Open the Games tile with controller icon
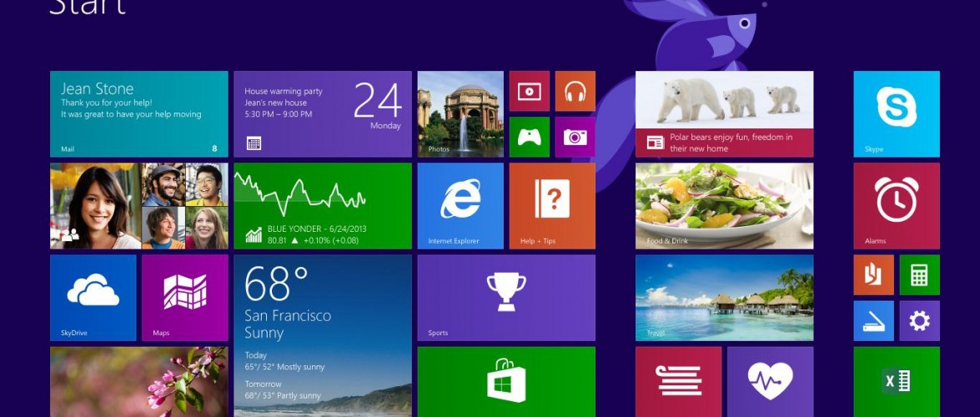The height and width of the screenshot is (417, 980). [x=530, y=137]
